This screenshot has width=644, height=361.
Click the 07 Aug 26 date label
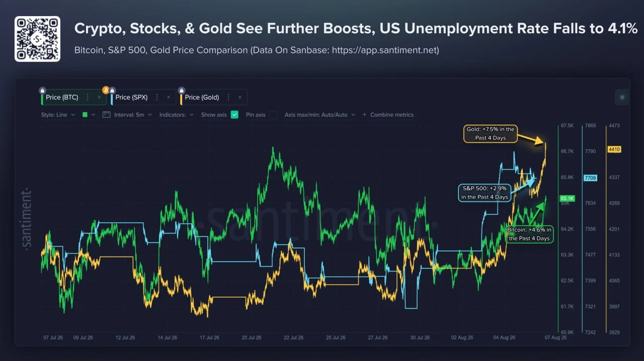point(556,337)
